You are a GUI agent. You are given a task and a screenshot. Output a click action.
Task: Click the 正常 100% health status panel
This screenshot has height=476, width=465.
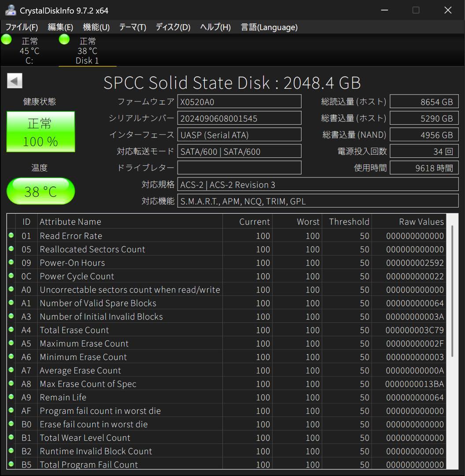click(41, 131)
